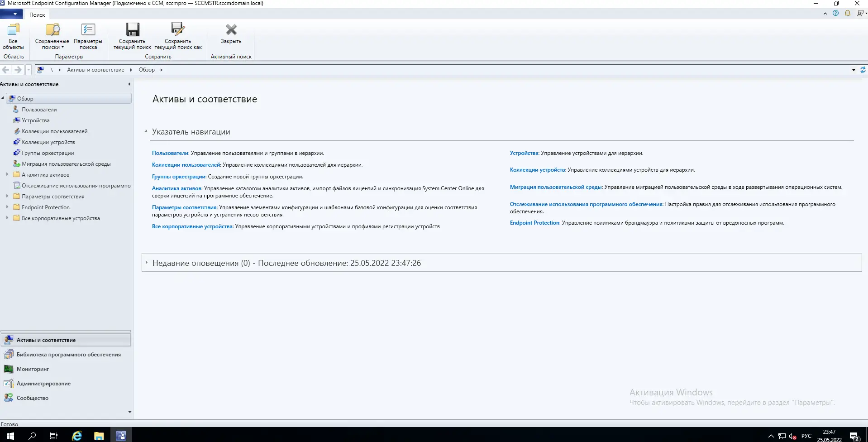Open the Пользователи link in navigation index
Screen dimensions: 868x442
click(x=170, y=153)
